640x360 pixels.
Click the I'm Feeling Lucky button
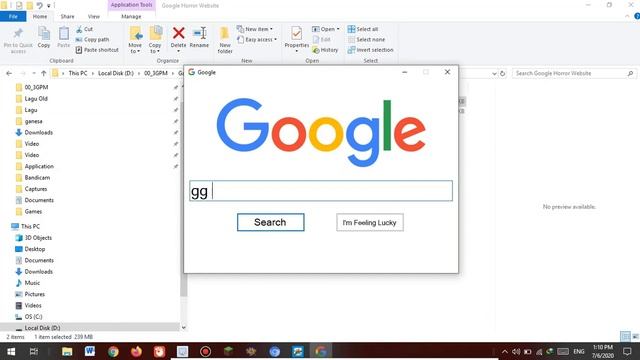[370, 222]
